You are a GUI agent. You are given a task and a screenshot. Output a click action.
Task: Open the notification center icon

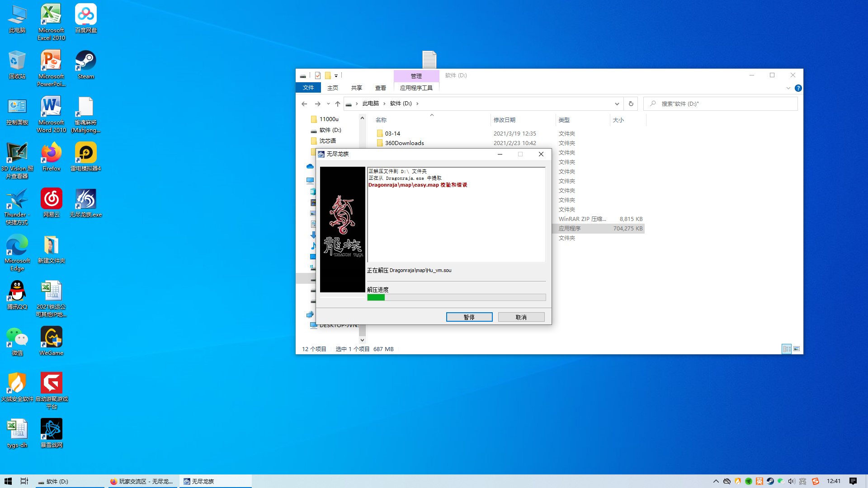point(853,481)
